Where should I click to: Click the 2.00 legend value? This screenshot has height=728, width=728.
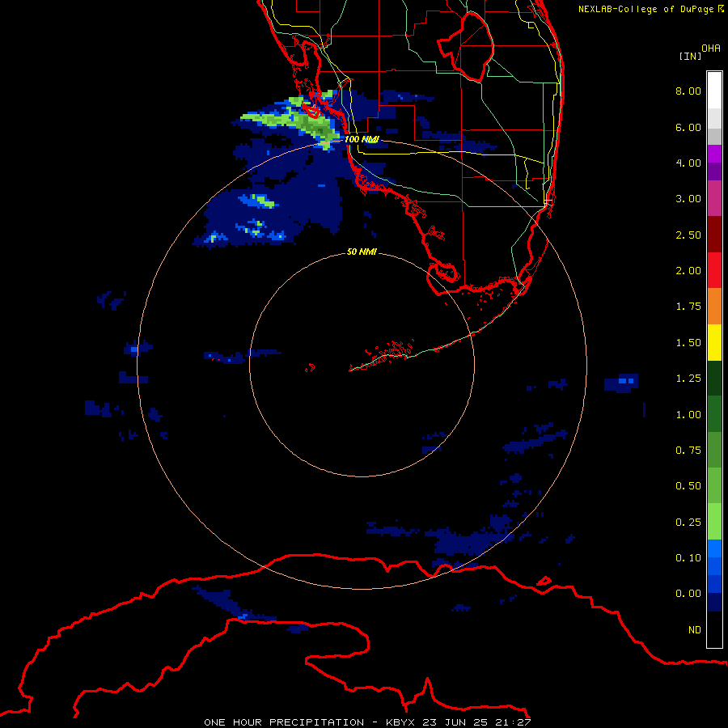click(x=688, y=271)
